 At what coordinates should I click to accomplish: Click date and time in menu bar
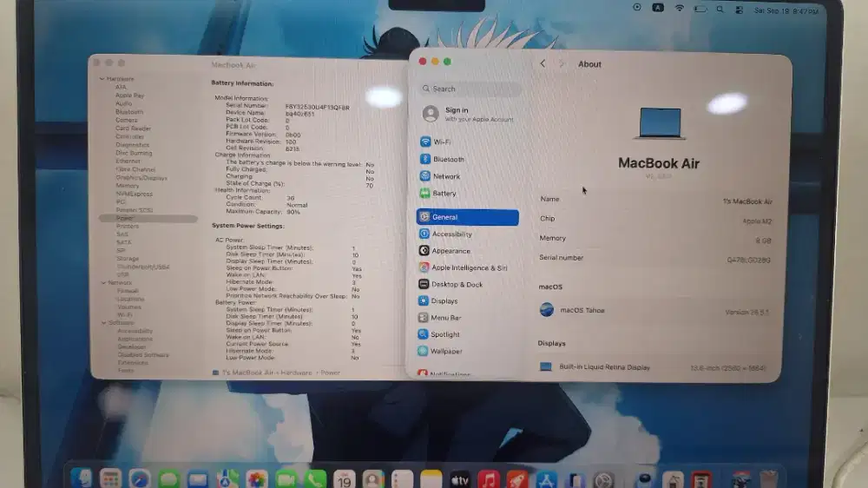786,10
